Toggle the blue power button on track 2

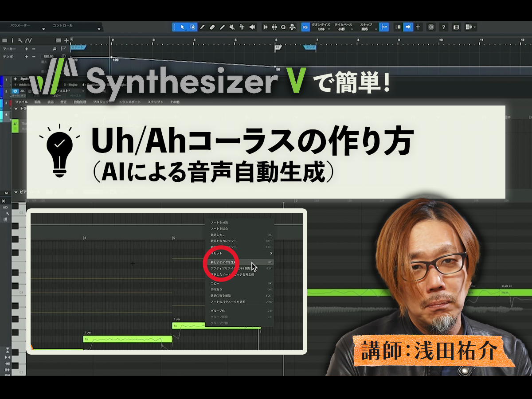(15, 91)
